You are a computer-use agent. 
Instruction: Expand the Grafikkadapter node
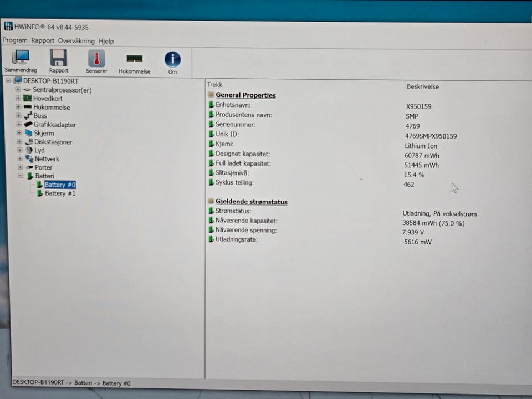click(19, 124)
